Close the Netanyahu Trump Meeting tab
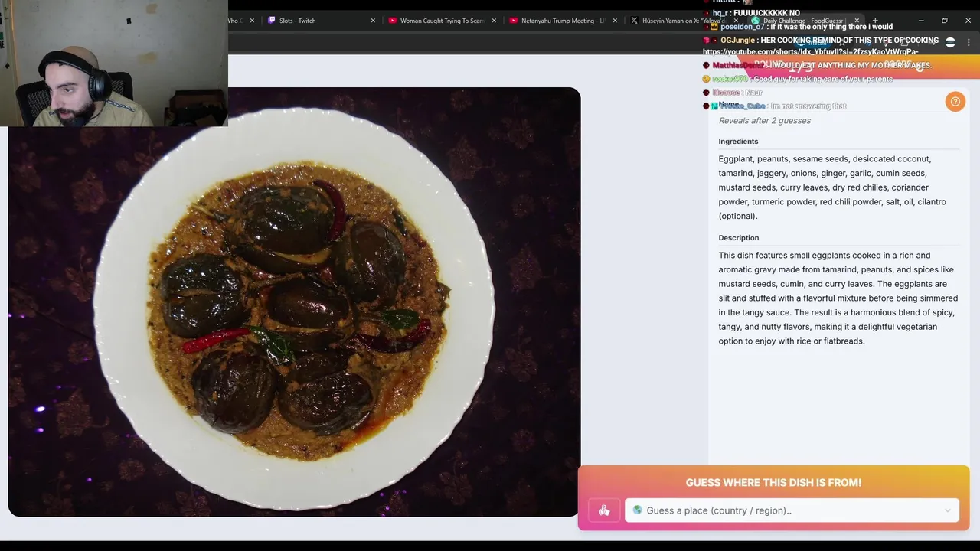This screenshot has height=551, width=980. [x=615, y=21]
